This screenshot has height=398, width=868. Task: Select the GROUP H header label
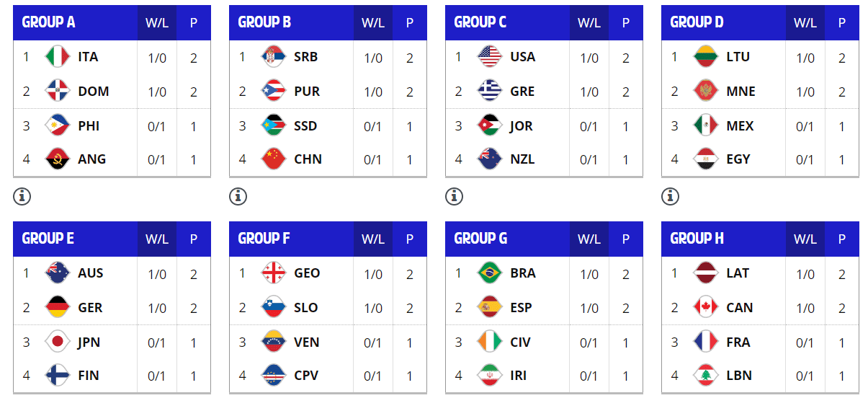point(697,239)
